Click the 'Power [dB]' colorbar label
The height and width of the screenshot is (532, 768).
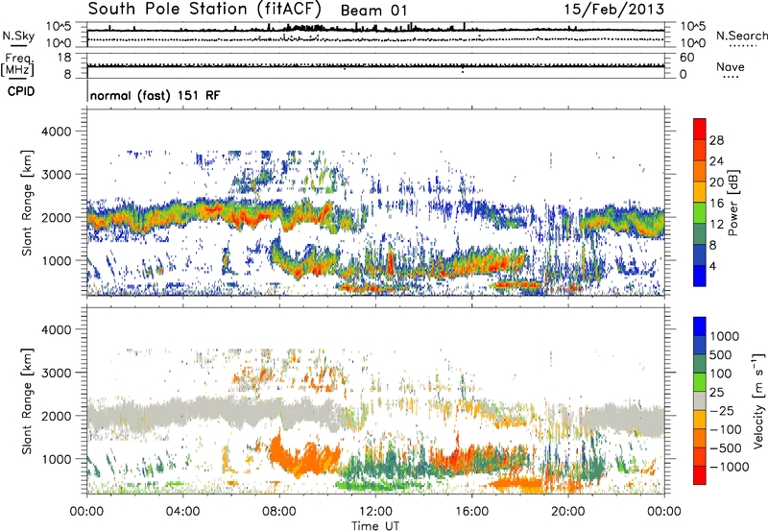pyautogui.click(x=733, y=203)
